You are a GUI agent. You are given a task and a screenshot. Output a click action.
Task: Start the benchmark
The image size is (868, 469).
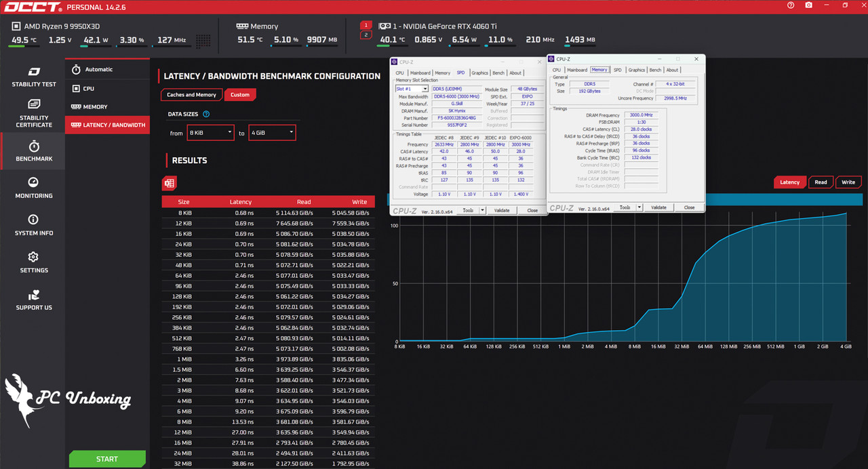[x=107, y=459]
